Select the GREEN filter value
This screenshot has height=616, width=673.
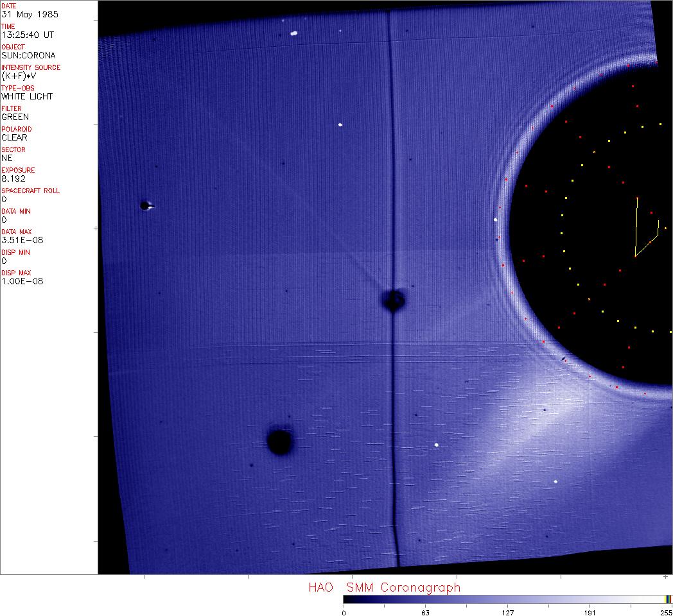[x=15, y=117]
